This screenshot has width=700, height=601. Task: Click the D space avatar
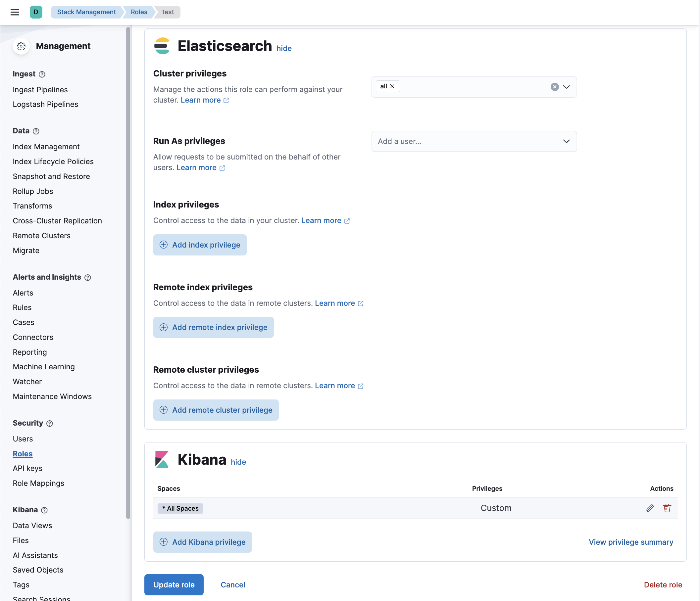36,12
